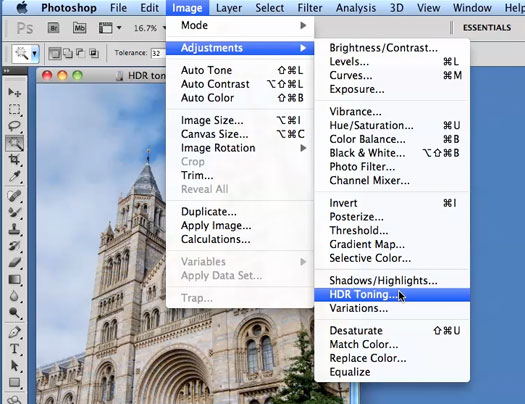Viewport: 525px width, 404px height.
Task: Choose Auto Tone in Image menu
Action: coord(240,70)
